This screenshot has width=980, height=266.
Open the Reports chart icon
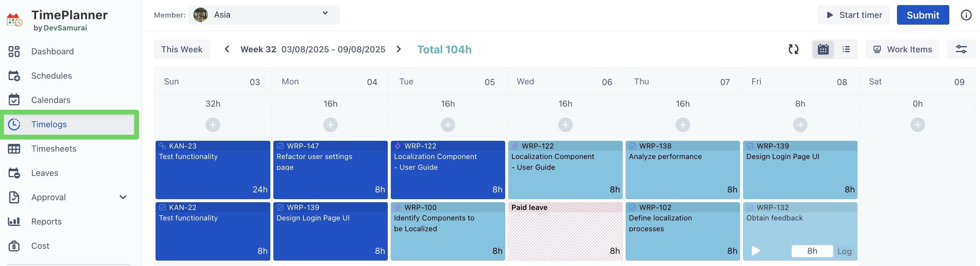point(14,221)
